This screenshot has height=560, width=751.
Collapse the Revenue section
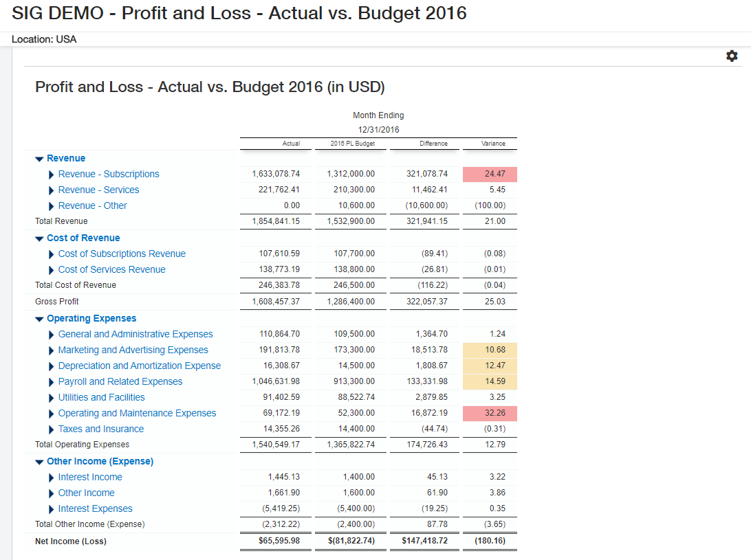pyautogui.click(x=40, y=159)
